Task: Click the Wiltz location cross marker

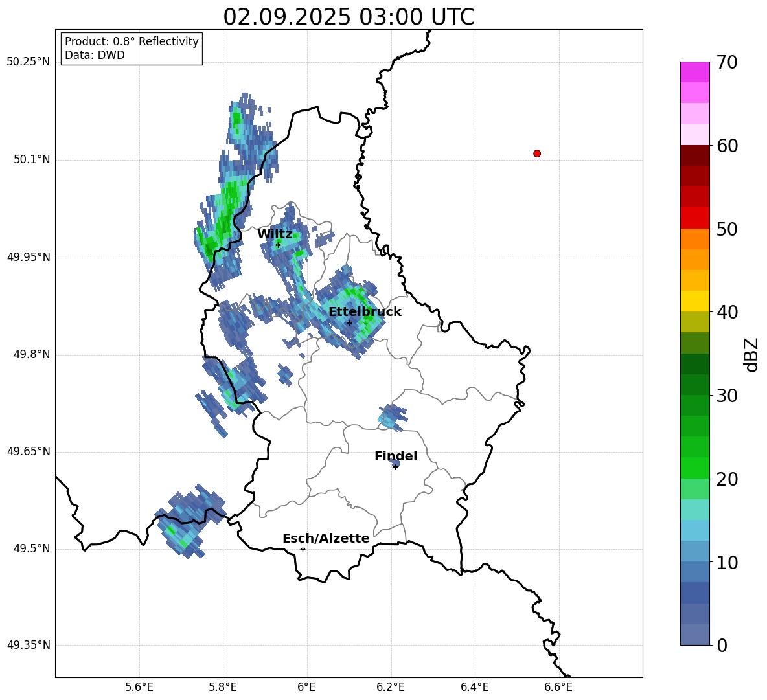Action: pyautogui.click(x=278, y=245)
